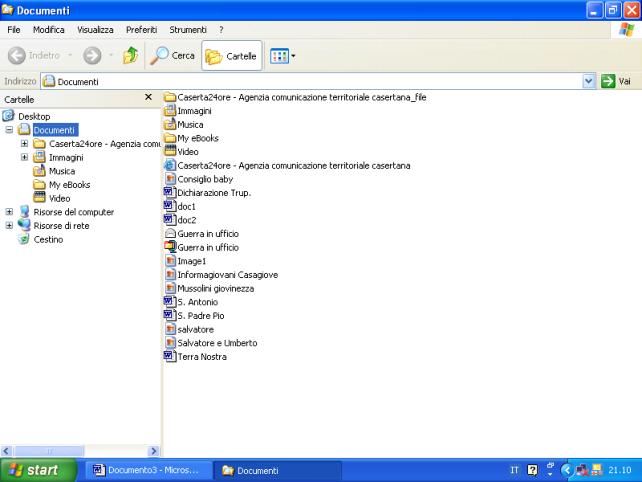The width and height of the screenshot is (642, 482).
Task: Click the forward arrow navigation button
Action: point(92,55)
